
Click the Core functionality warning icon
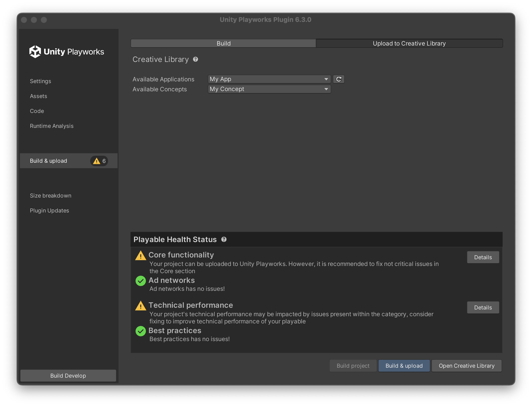(140, 255)
